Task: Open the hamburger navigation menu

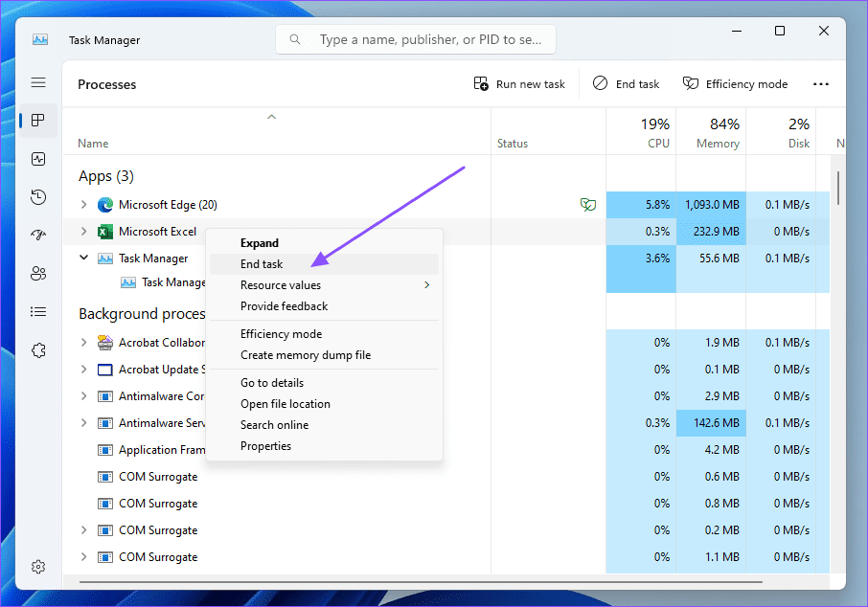Action: pos(38,82)
